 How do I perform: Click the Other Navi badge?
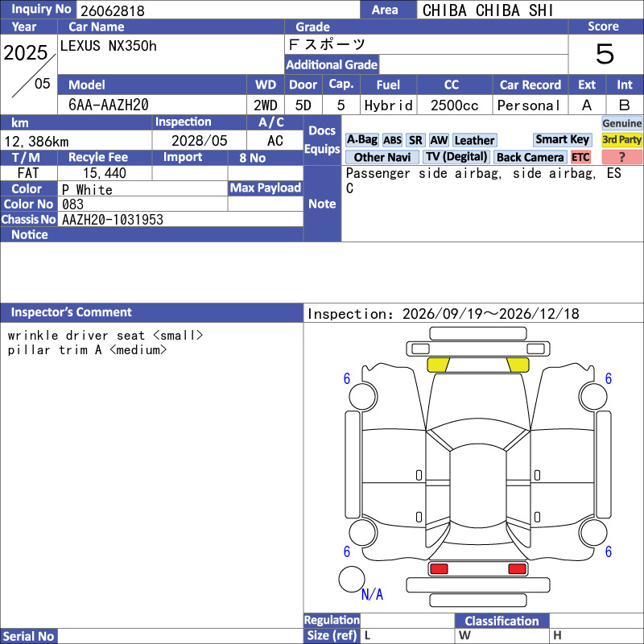tap(382, 157)
